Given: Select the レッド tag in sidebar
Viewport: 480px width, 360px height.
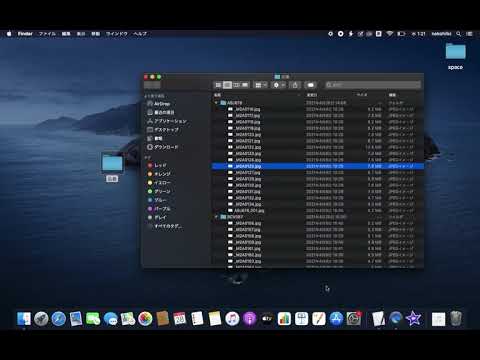Looking at the screenshot, I should pos(157,165).
